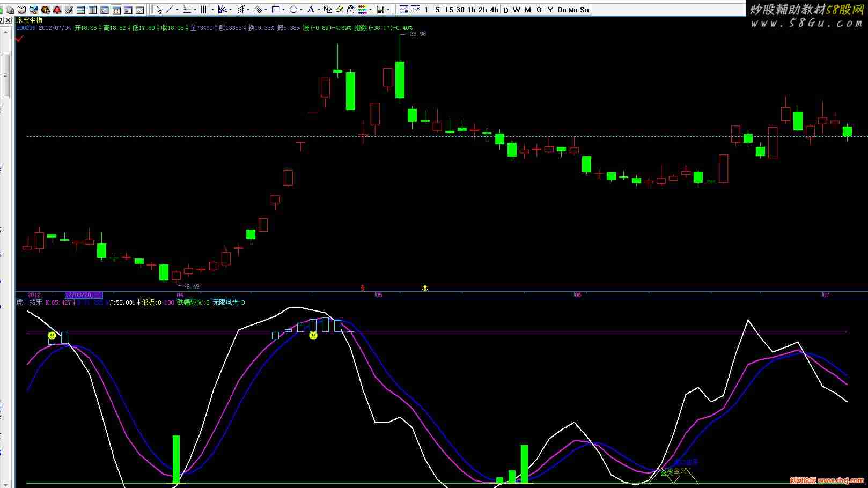This screenshot has height=488, width=868.
Task: Open dropdown arrow next to ellipse tool
Action: click(301, 10)
